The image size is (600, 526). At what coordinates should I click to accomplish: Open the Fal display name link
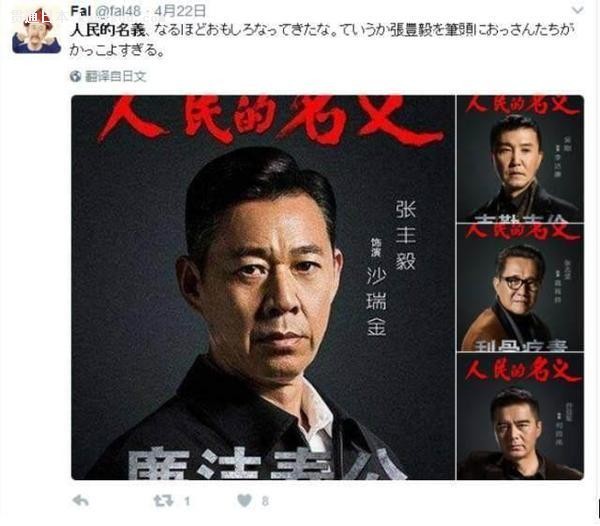pos(80,11)
